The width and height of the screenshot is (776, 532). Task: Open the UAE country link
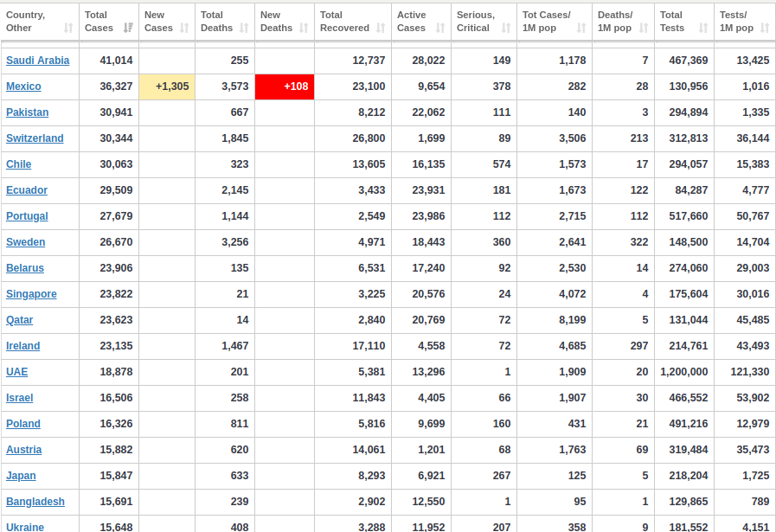(x=16, y=372)
